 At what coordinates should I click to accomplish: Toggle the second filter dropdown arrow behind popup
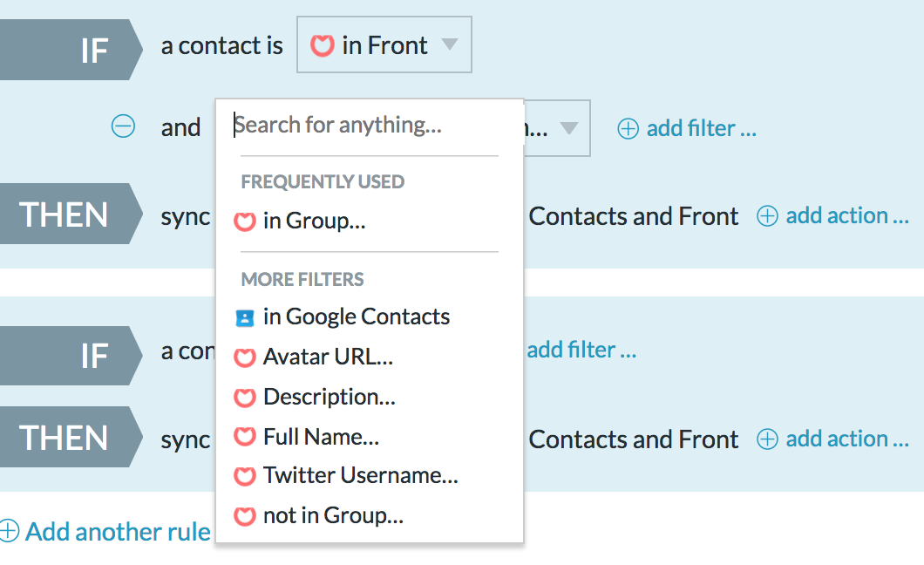(568, 128)
